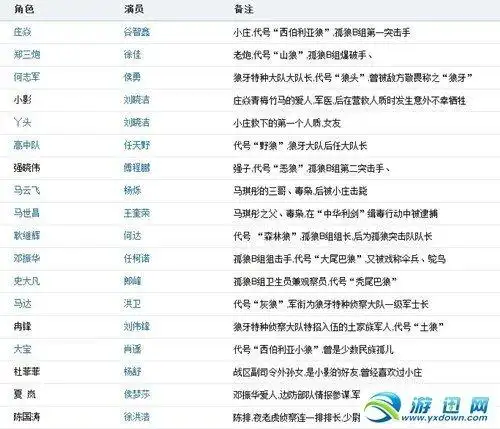Viewport: 500px width, 429px height.
Task: Open actor link 谷智鑫
Action: pos(137,32)
